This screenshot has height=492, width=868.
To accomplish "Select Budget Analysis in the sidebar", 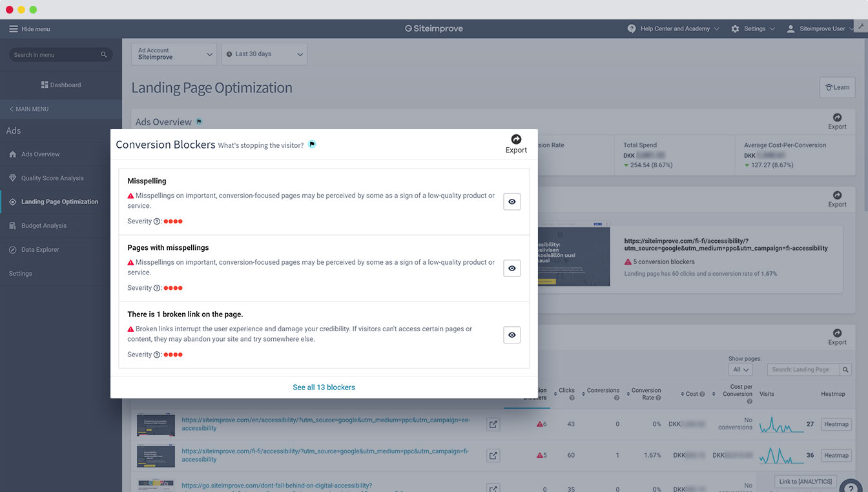I will click(44, 226).
